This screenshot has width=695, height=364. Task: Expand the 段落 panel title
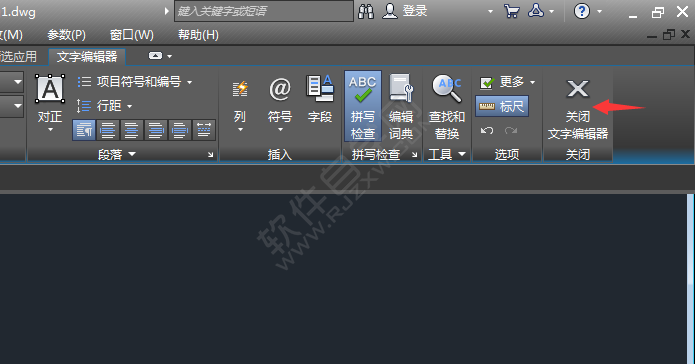117,155
